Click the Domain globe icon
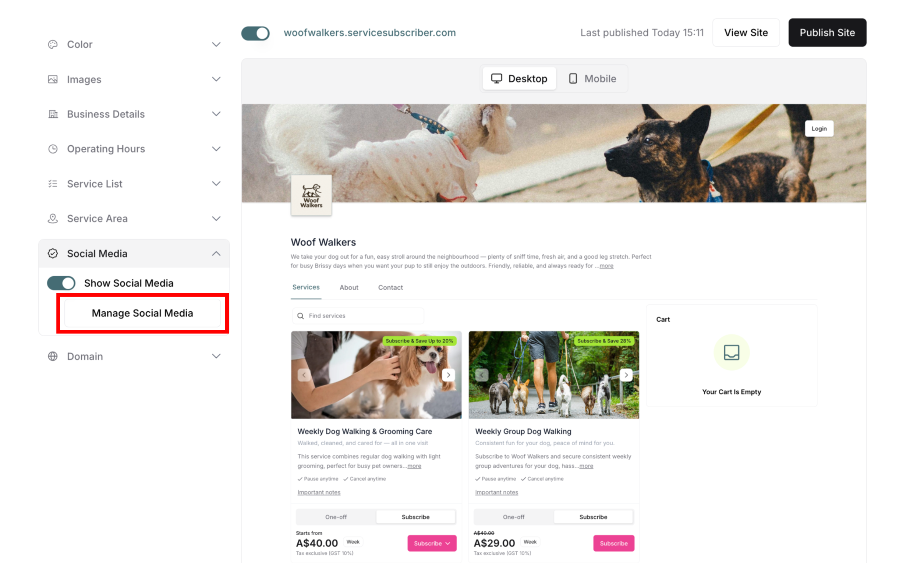This screenshot has height=563, width=924. click(x=53, y=356)
